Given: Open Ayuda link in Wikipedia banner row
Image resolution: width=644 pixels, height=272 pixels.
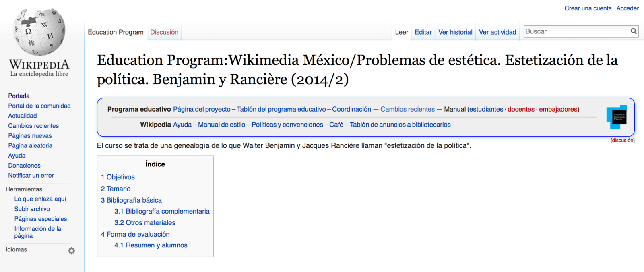Looking at the screenshot, I should click(182, 125).
